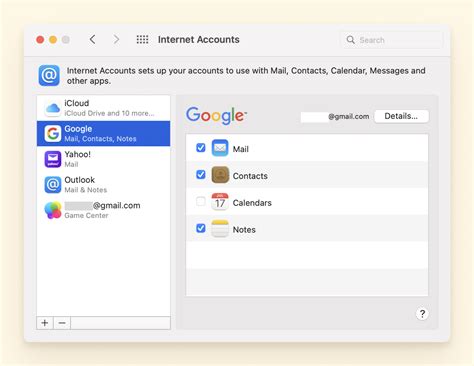Show all preferences grid icon
474x366 pixels.
pyautogui.click(x=142, y=40)
